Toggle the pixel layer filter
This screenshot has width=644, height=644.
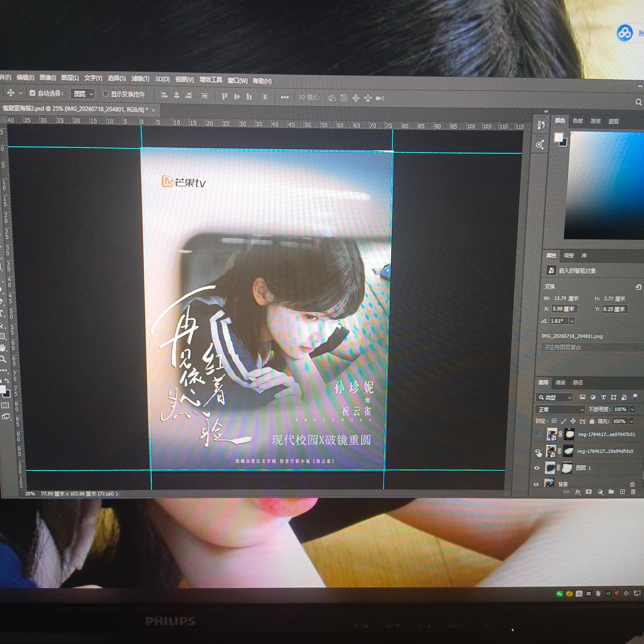582,397
